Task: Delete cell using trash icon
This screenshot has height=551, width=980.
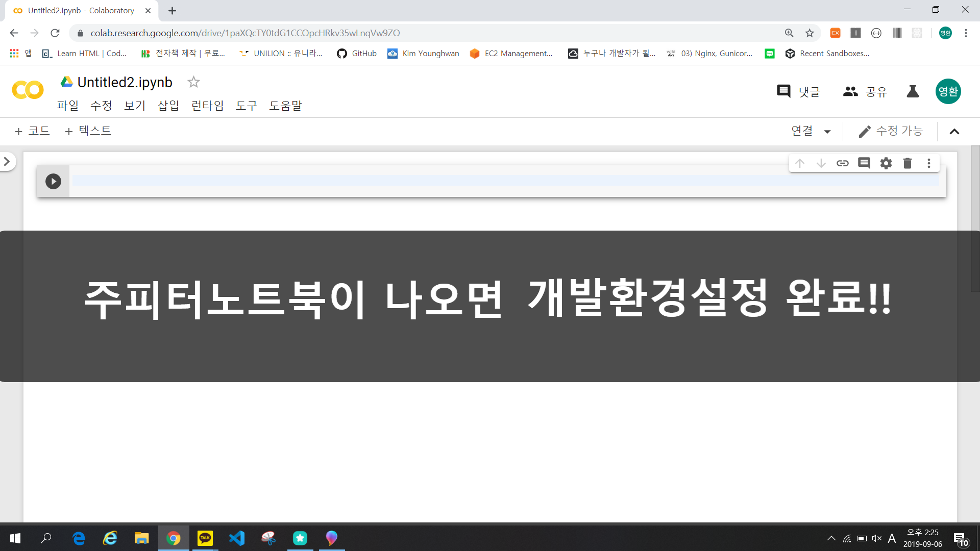Action: [x=907, y=163]
